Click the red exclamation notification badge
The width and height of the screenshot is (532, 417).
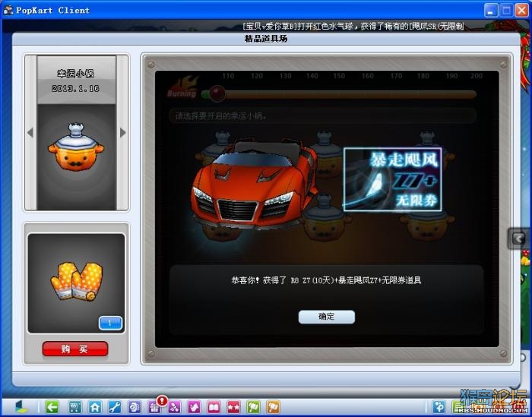(162, 400)
